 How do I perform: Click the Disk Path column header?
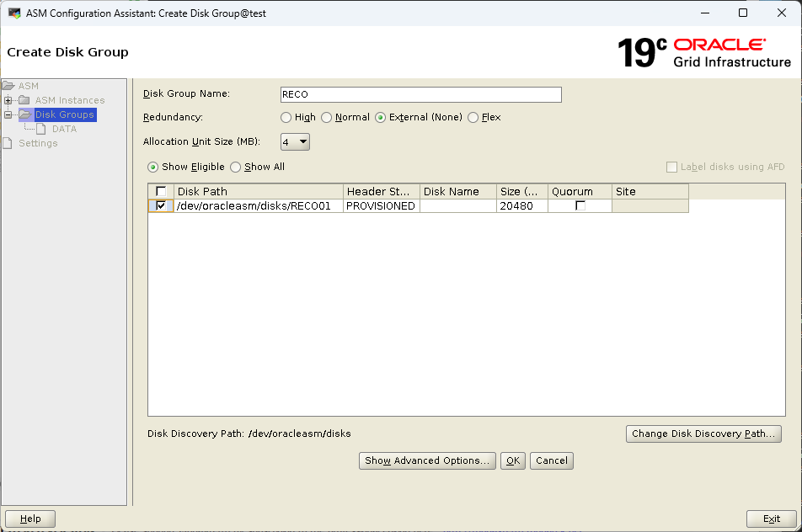pos(259,192)
